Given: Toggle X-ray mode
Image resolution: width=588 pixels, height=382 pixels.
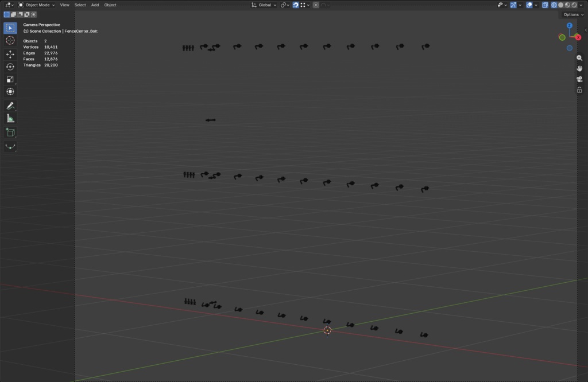Looking at the screenshot, I should (x=545, y=5).
